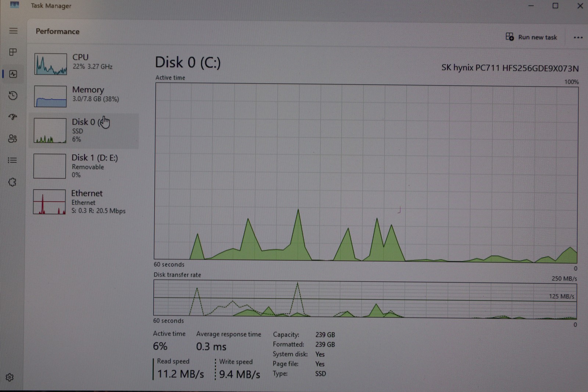Click the Performance page heading
588x392 pixels.
tap(57, 31)
